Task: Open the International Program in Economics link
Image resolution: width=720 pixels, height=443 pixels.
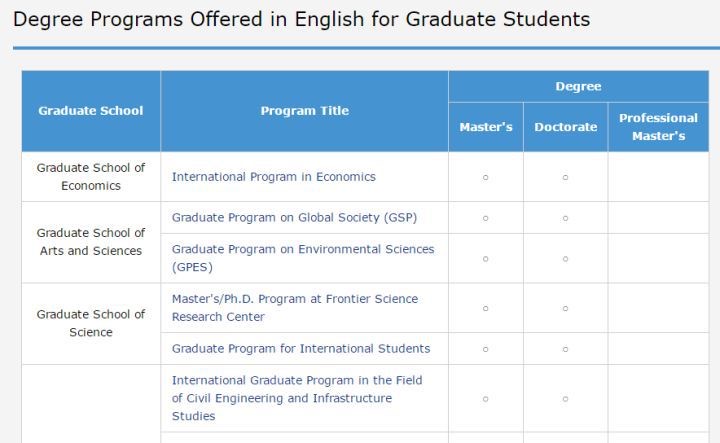Action: pyautogui.click(x=273, y=177)
